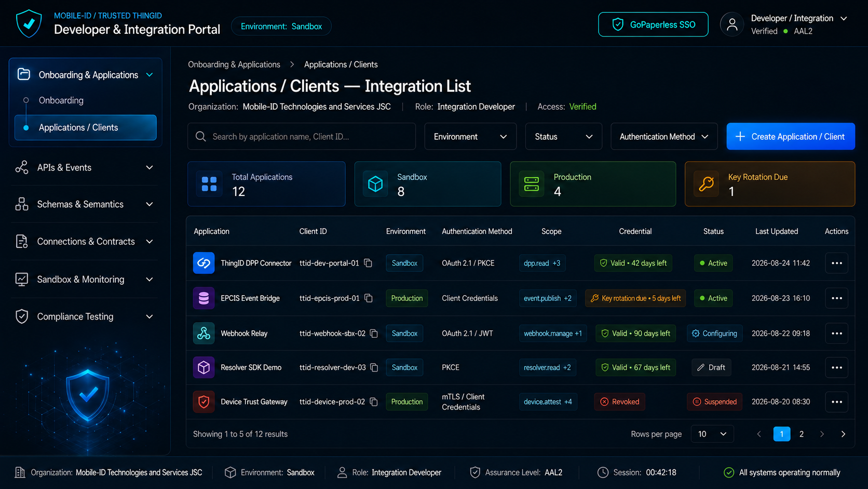Click the portal shield logo
The height and width of the screenshot is (489, 868).
click(x=29, y=23)
